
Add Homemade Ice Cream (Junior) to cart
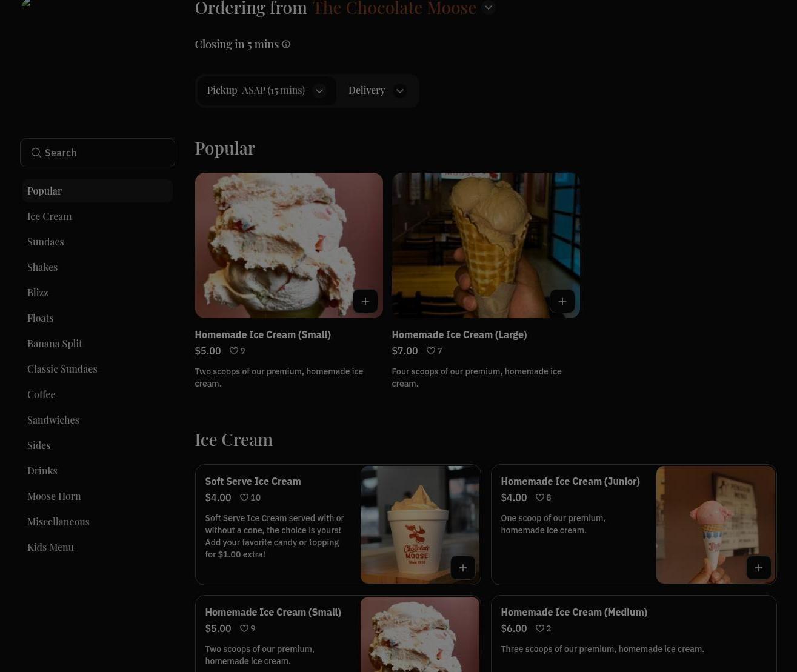click(x=758, y=568)
